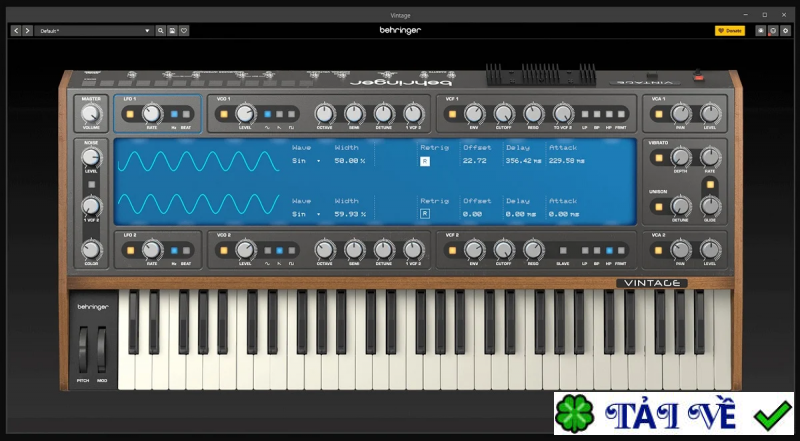
Task: Click the Master Volume knob
Action: click(x=91, y=113)
